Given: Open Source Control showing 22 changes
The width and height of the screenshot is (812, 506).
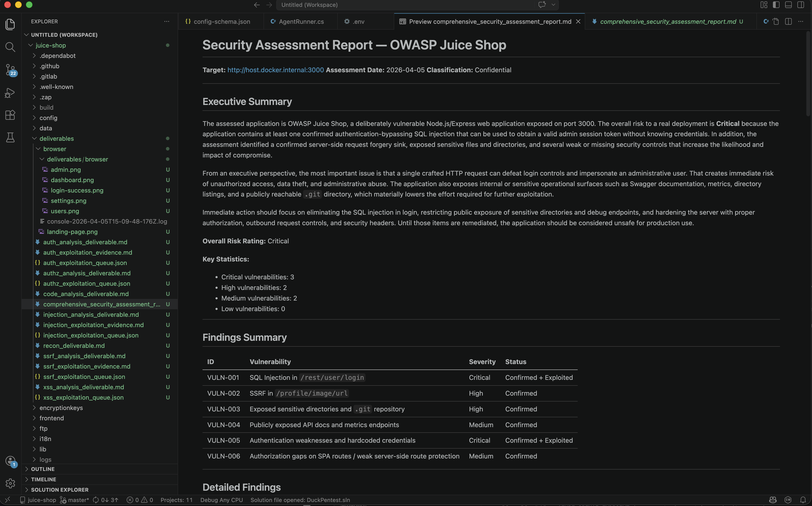Looking at the screenshot, I should 10,70.
